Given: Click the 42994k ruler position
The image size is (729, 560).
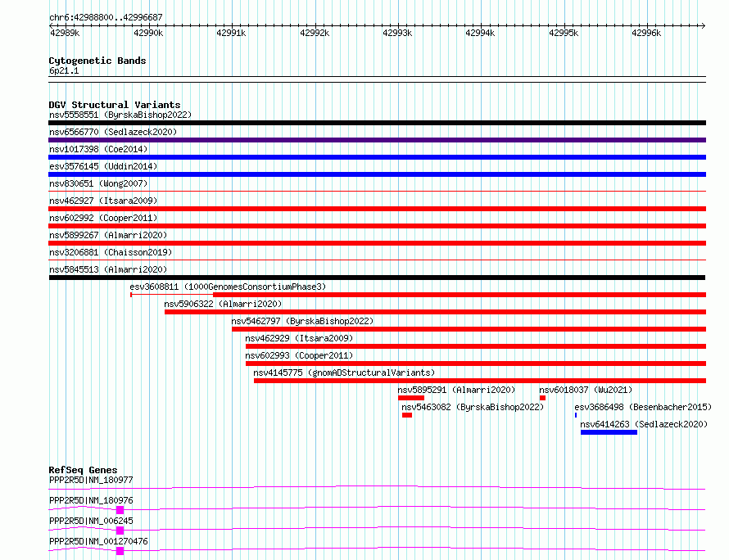Looking at the screenshot, I should pyautogui.click(x=480, y=33).
